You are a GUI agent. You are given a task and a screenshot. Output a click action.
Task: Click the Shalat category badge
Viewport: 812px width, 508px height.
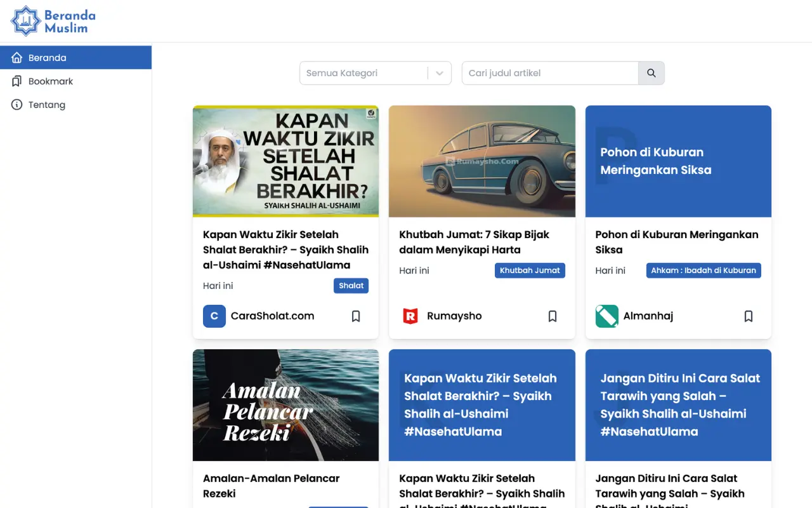pyautogui.click(x=351, y=285)
